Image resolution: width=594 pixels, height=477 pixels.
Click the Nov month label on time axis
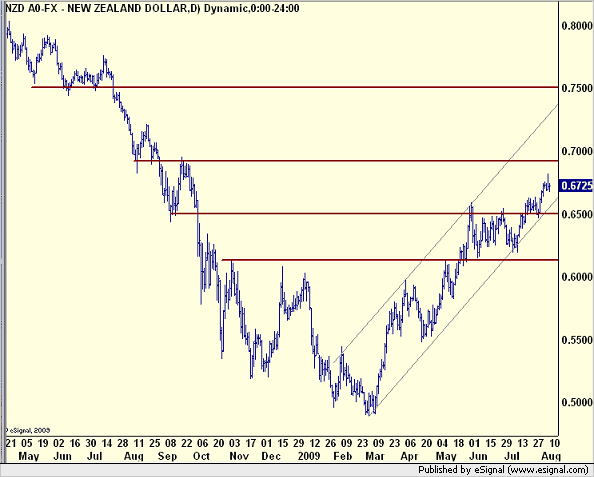tap(239, 456)
